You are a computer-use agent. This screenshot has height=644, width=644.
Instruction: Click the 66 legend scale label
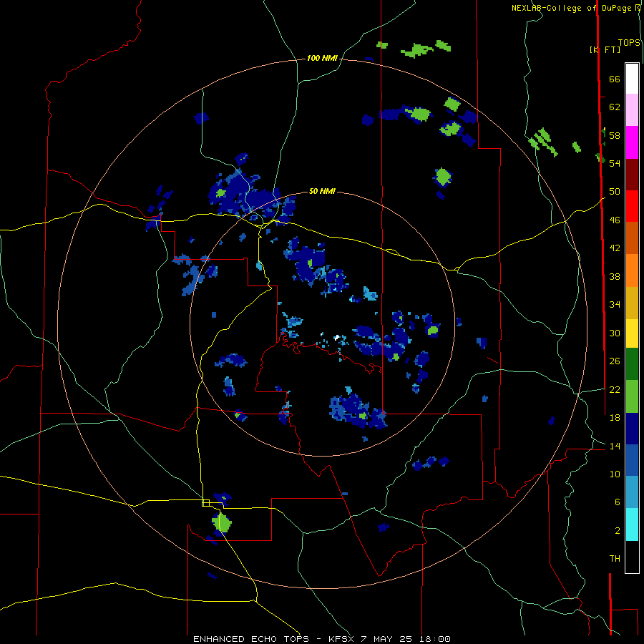[615, 79]
